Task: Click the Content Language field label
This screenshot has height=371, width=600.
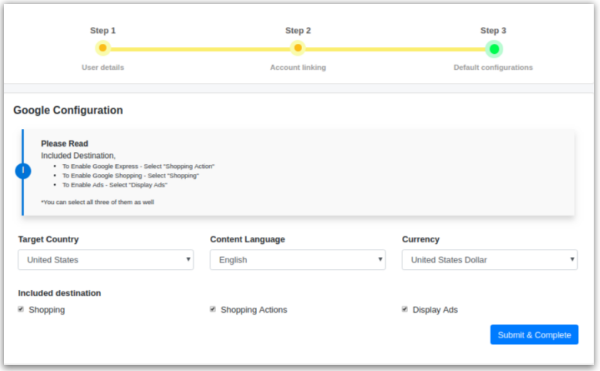Action: (x=247, y=239)
